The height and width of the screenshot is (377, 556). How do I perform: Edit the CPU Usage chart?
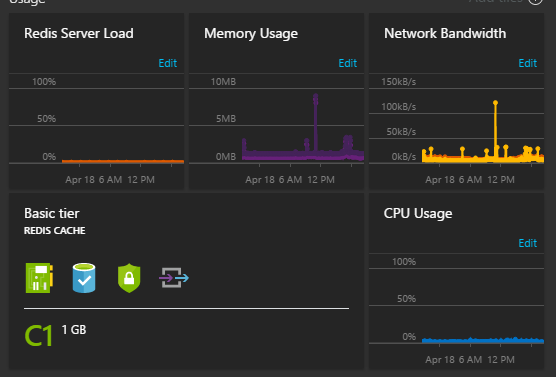(528, 243)
